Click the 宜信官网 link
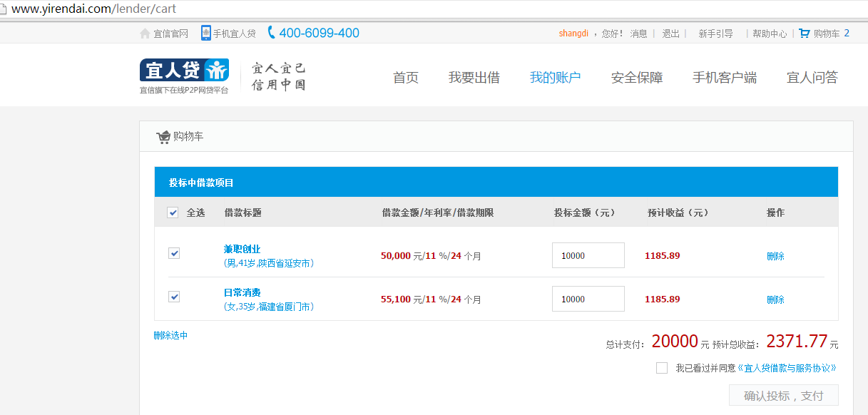868x415 pixels. (x=171, y=34)
